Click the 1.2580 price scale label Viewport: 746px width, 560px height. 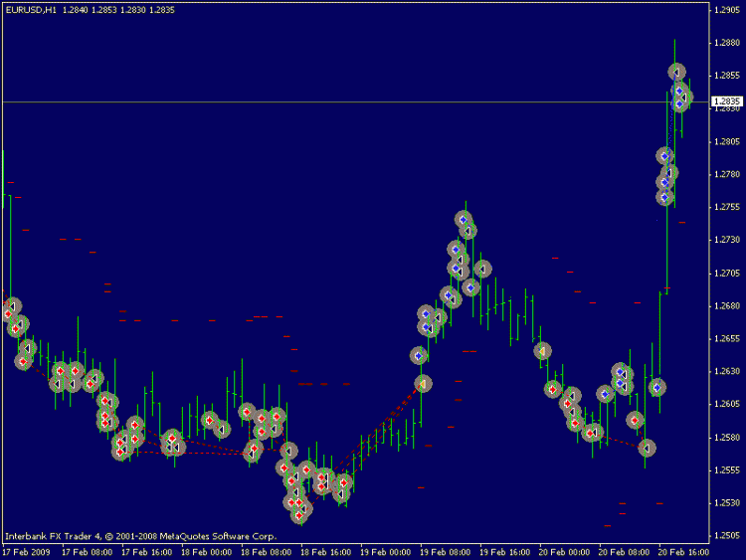(x=727, y=438)
